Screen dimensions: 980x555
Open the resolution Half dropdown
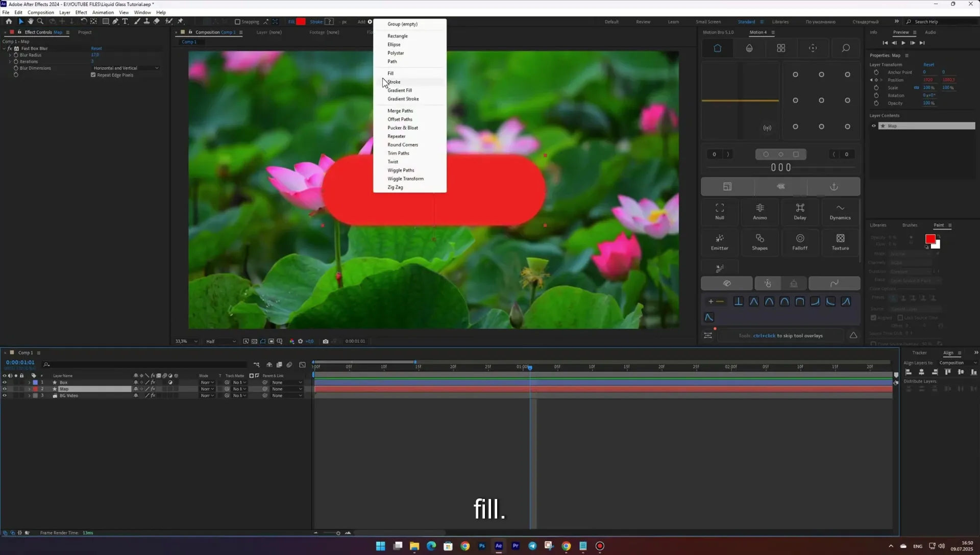point(221,341)
